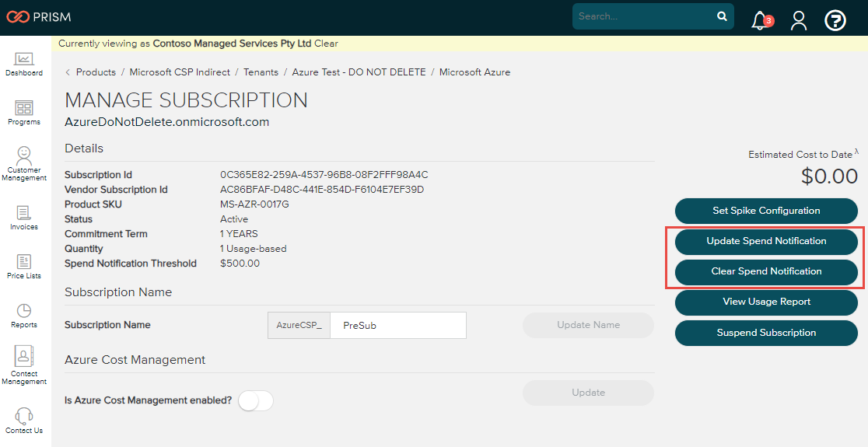The image size is (868, 447).
Task: Click View Usage Report button
Action: [x=766, y=302]
